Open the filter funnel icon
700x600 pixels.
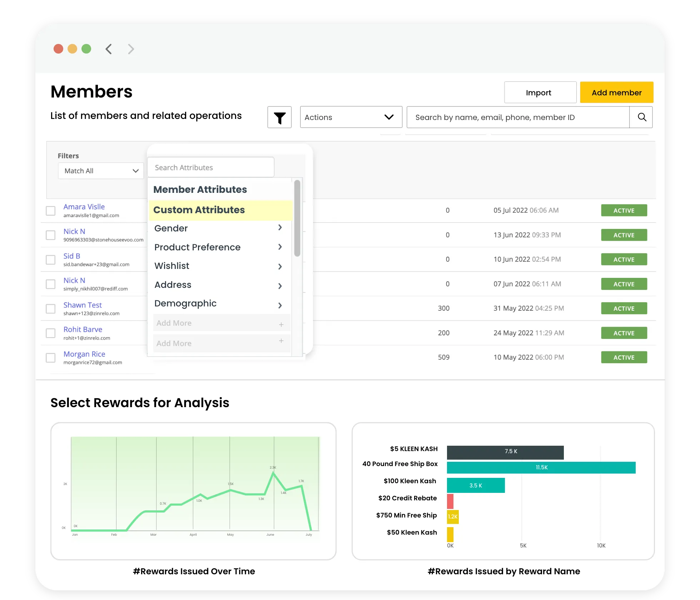click(279, 117)
